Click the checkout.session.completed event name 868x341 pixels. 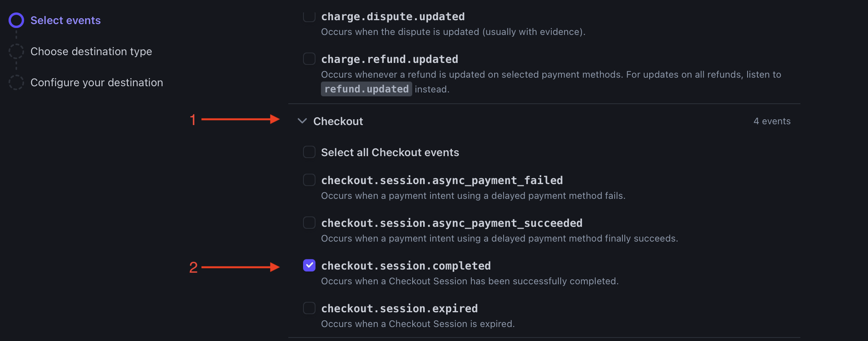coord(406,266)
